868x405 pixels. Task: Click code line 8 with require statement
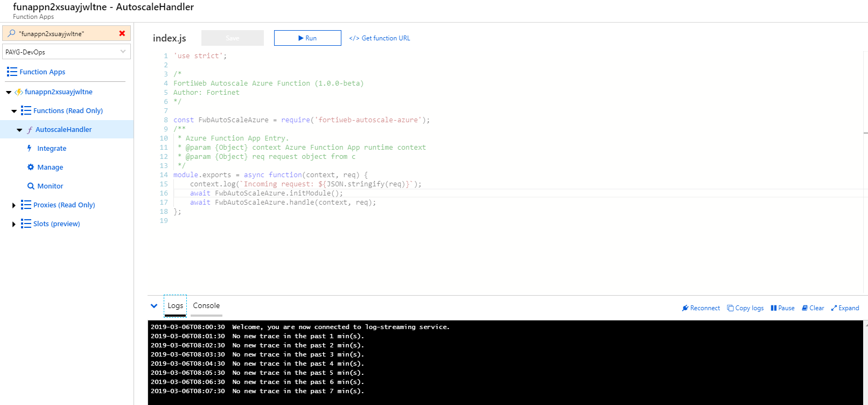tap(302, 120)
